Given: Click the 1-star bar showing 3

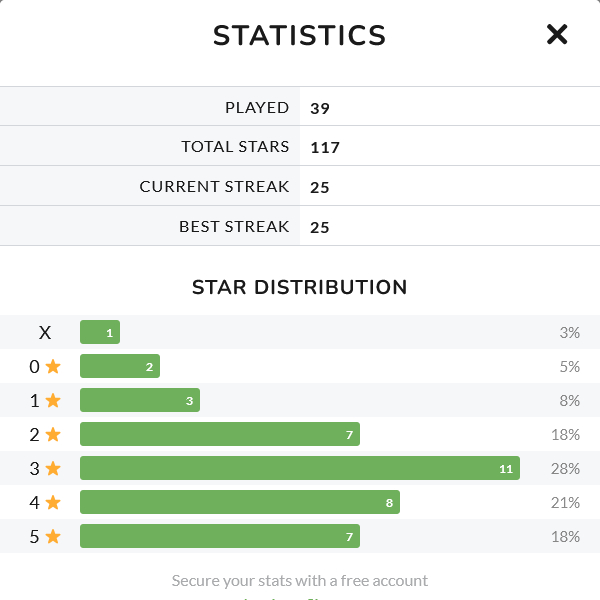Looking at the screenshot, I should (140, 400).
